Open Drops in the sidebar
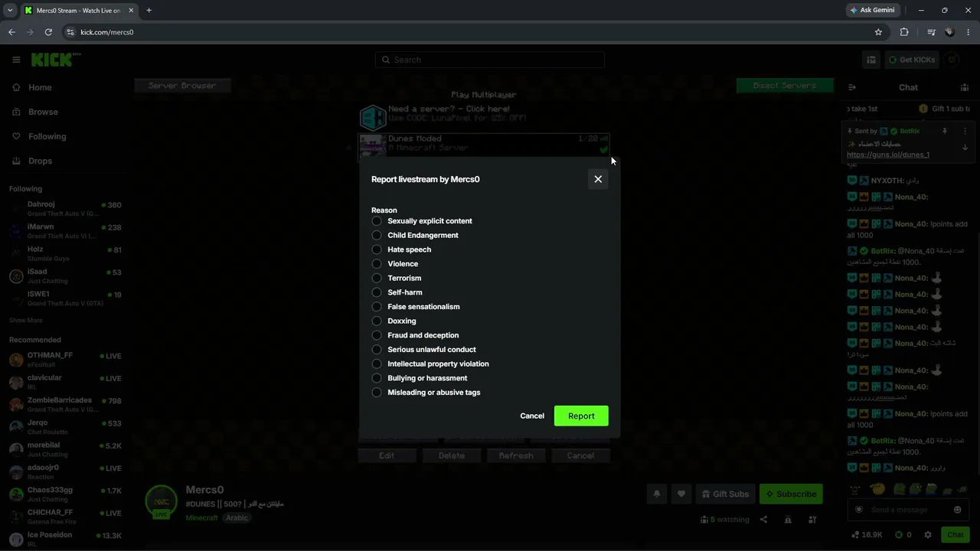Viewport: 980px width, 551px height. (40, 161)
